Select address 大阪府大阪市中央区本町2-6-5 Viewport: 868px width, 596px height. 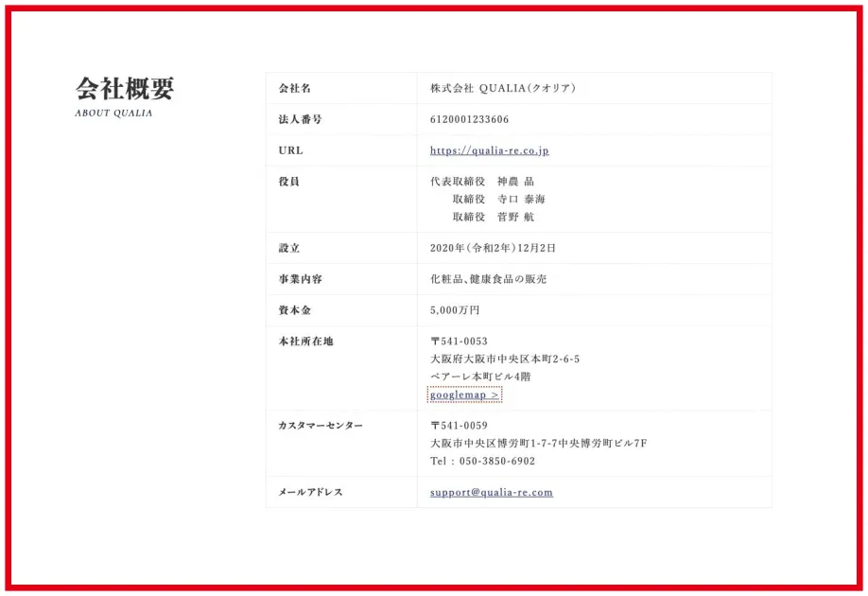tap(505, 359)
